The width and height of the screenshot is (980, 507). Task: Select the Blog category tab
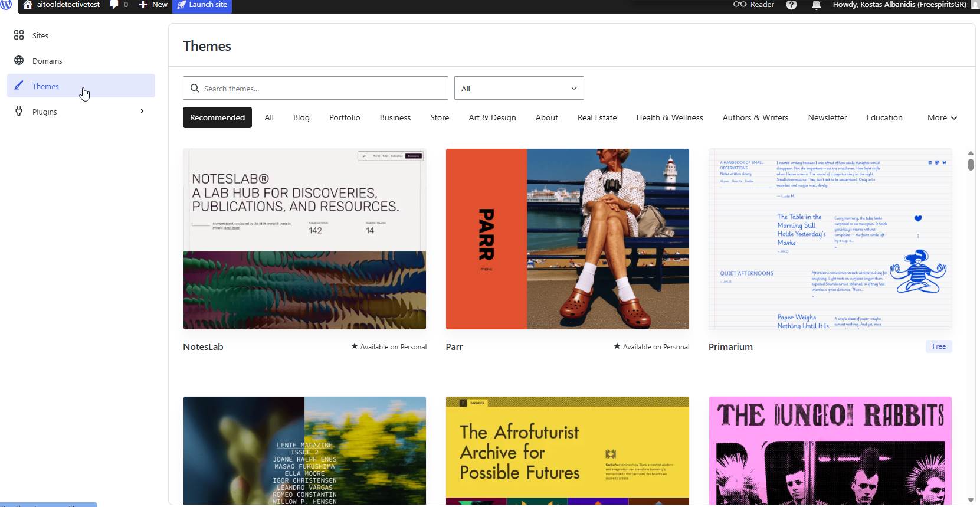point(301,117)
